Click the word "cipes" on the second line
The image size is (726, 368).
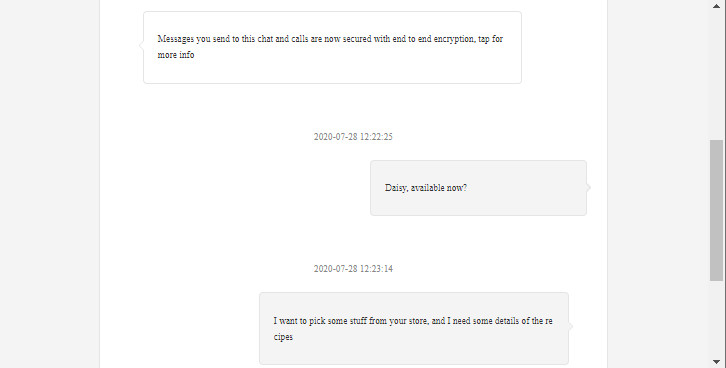pyautogui.click(x=283, y=337)
